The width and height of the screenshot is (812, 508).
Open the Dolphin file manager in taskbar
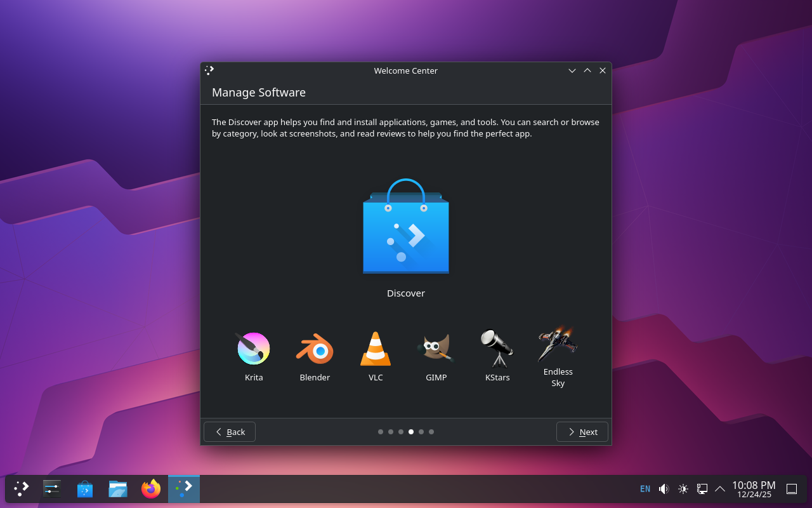pyautogui.click(x=118, y=489)
